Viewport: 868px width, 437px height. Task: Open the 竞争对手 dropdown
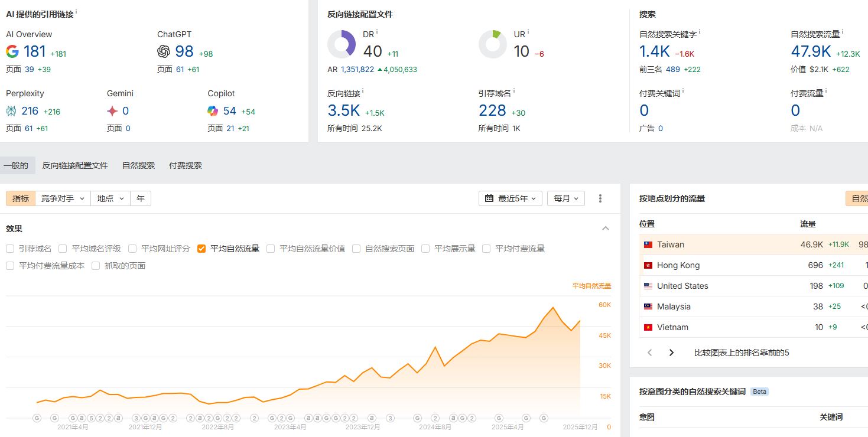(x=63, y=198)
